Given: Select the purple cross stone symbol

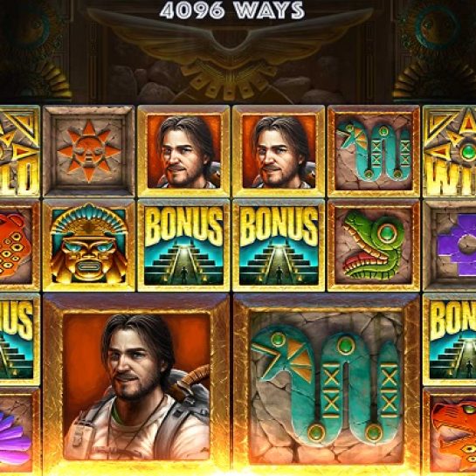Looking at the screenshot, I should coord(449,245).
